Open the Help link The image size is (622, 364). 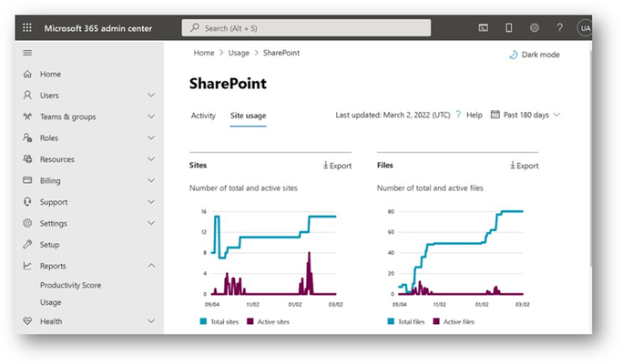(x=474, y=115)
